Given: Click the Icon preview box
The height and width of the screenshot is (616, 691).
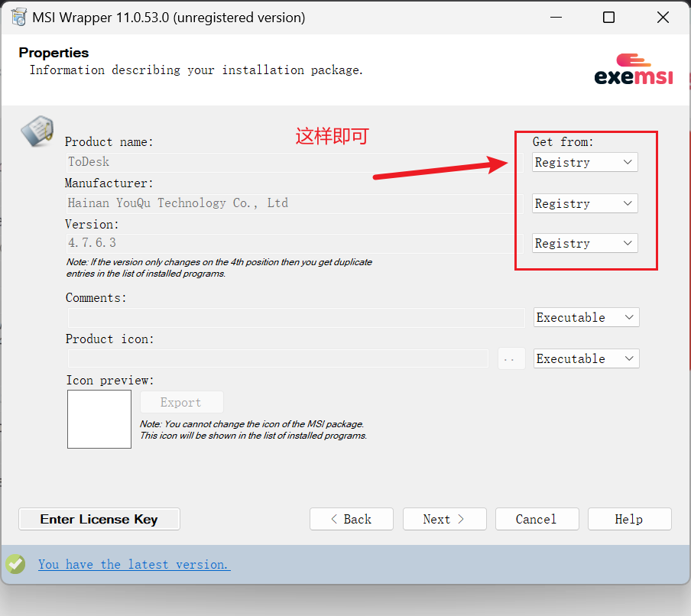Looking at the screenshot, I should tap(99, 419).
